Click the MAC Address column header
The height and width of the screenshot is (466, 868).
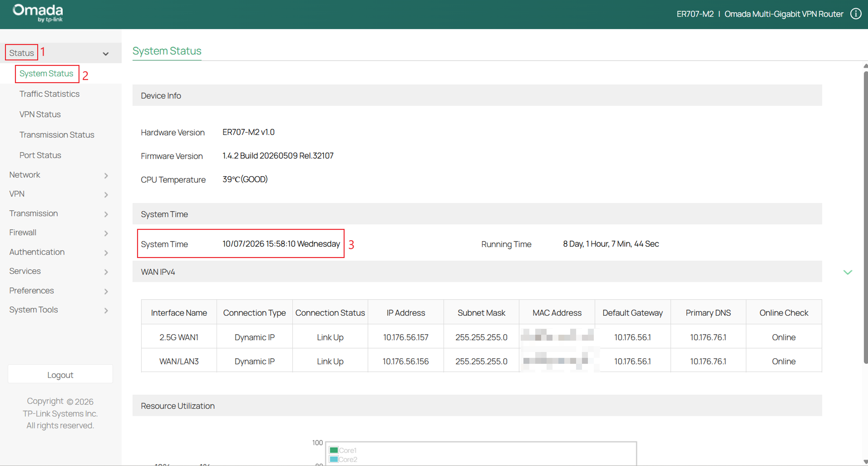tap(557, 313)
